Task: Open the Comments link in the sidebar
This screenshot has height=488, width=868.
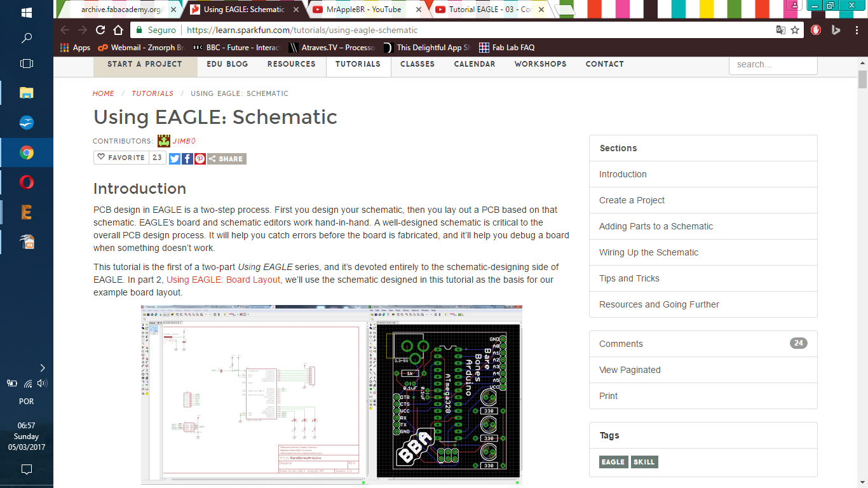Action: click(703, 344)
